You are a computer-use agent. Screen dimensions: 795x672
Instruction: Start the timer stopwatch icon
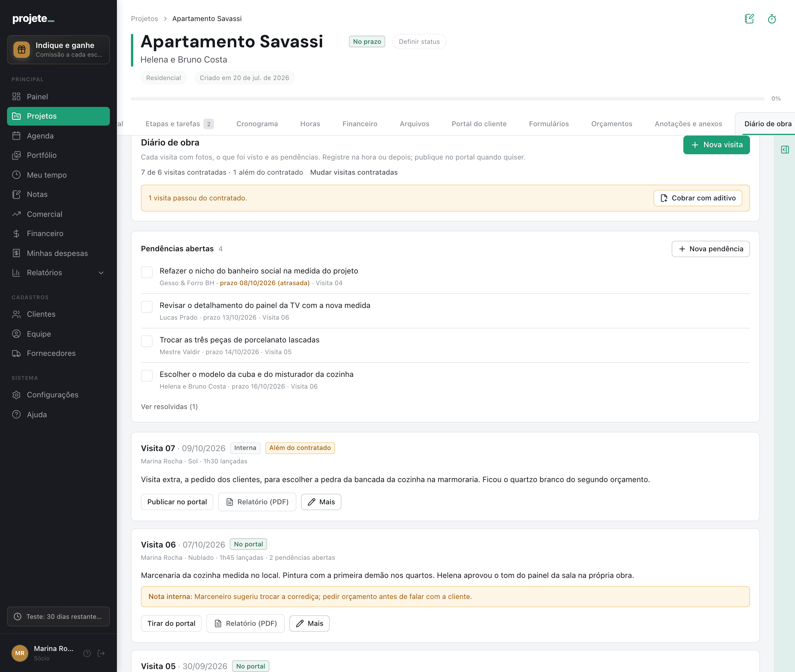(772, 19)
